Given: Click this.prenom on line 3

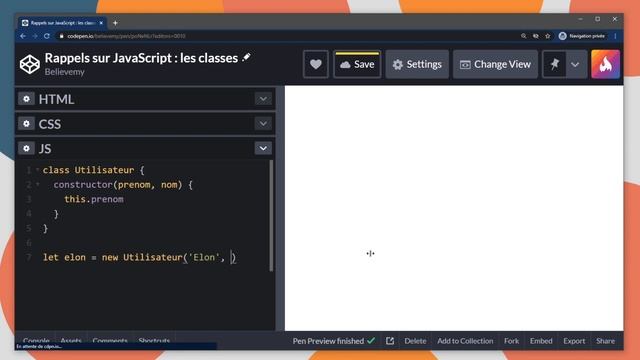Looking at the screenshot, I should tap(94, 199).
